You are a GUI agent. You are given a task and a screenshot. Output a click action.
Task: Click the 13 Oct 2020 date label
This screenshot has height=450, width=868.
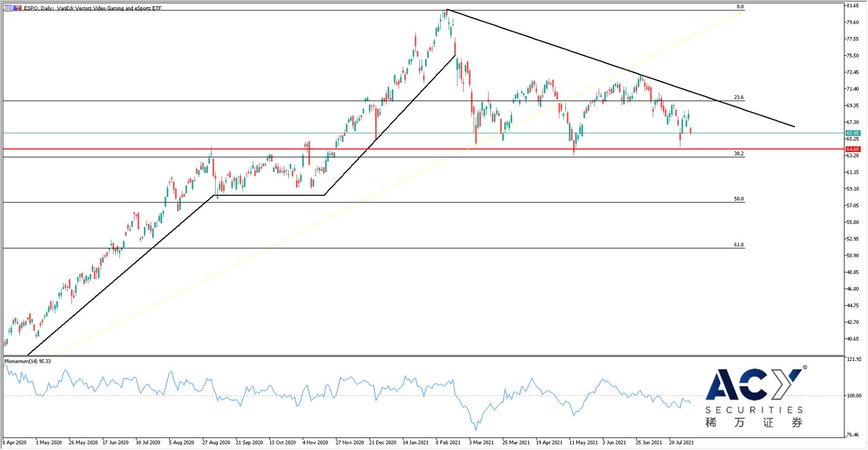coord(282,442)
